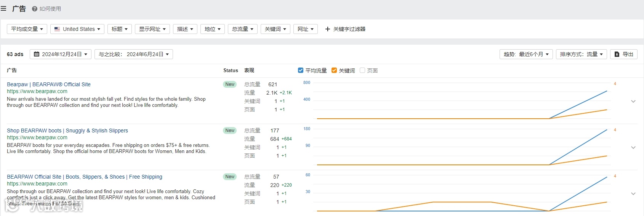Toggle the 关键词 chart checkbox
644x216 pixels.
tap(334, 70)
